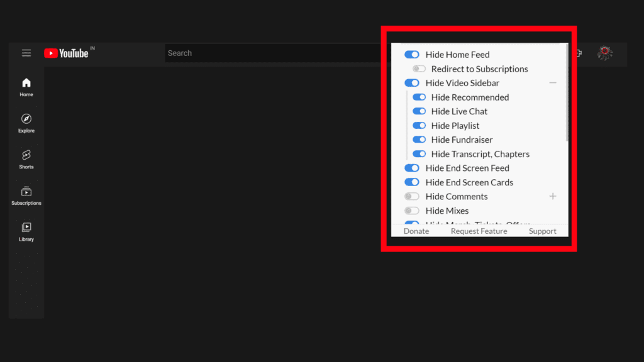Open Shorts from the sidebar
Screen dimensions: 644x362
(x=26, y=158)
